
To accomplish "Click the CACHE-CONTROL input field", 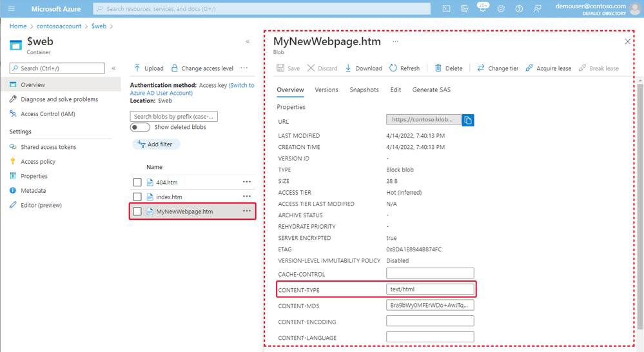I will pos(430,273).
